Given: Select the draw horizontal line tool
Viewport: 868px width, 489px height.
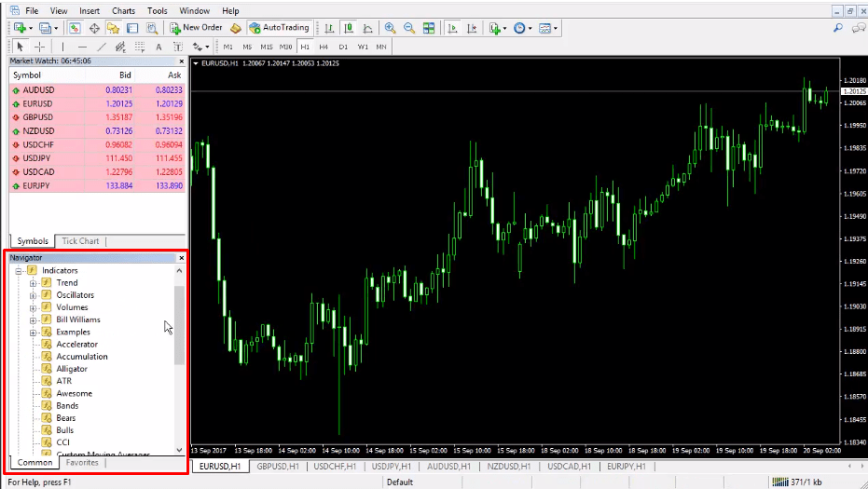Looking at the screenshot, I should pos(82,47).
